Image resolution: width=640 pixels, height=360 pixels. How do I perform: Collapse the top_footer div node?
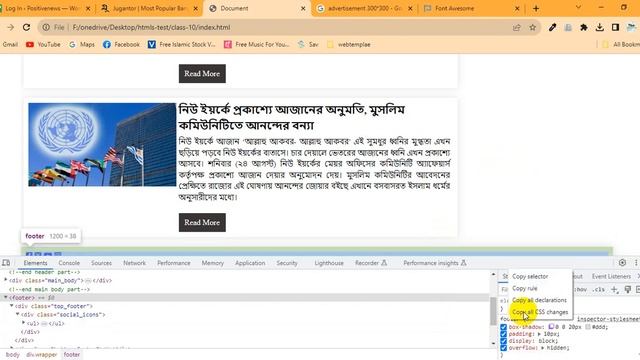[12, 306]
